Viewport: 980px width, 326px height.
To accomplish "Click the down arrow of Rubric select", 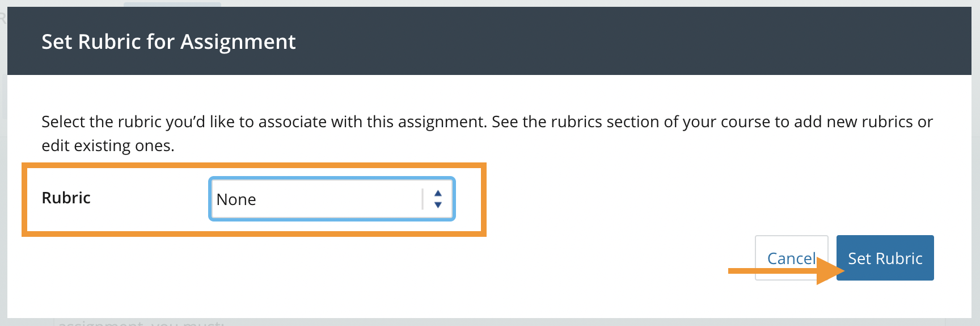I will (438, 205).
